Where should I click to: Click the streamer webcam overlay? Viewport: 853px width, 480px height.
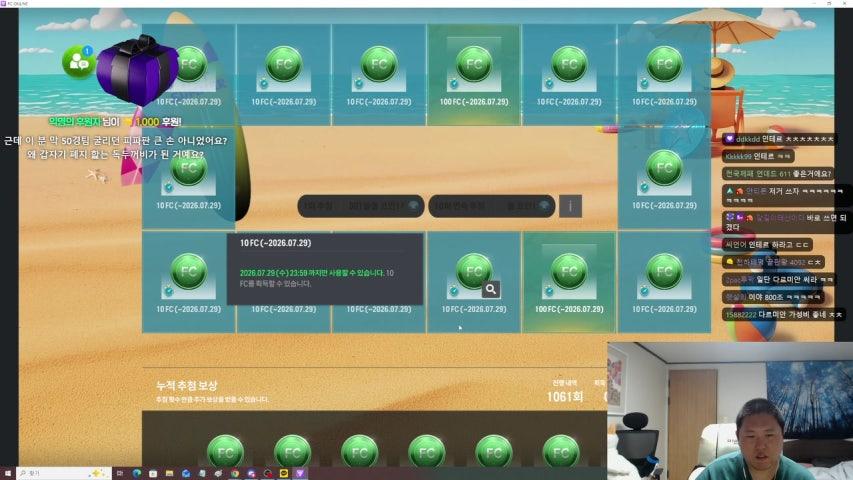[x=730, y=411]
